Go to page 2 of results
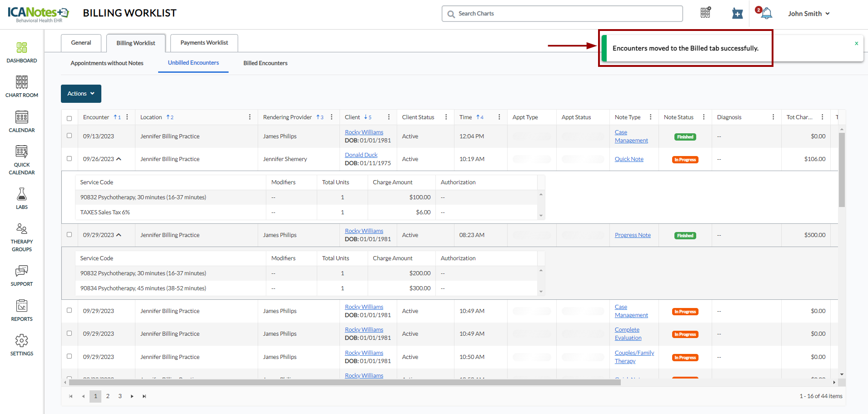This screenshot has height=414, width=868. pos(108,396)
